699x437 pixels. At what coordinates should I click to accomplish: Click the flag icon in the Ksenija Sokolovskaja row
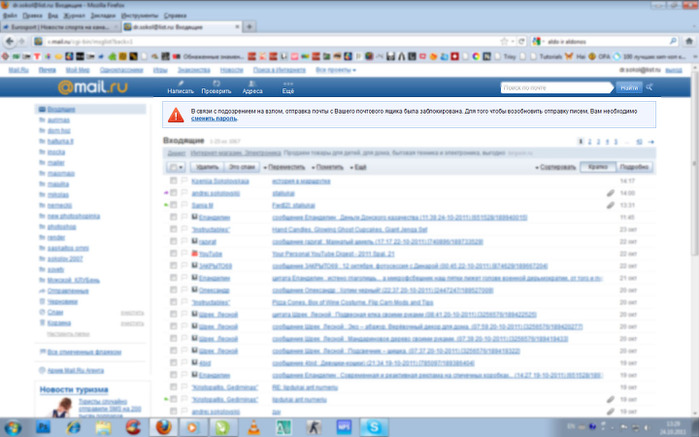(184, 181)
